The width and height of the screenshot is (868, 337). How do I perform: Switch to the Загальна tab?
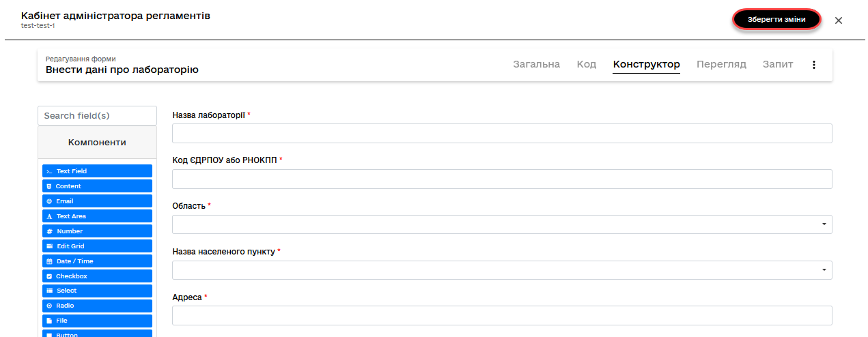pyautogui.click(x=536, y=65)
